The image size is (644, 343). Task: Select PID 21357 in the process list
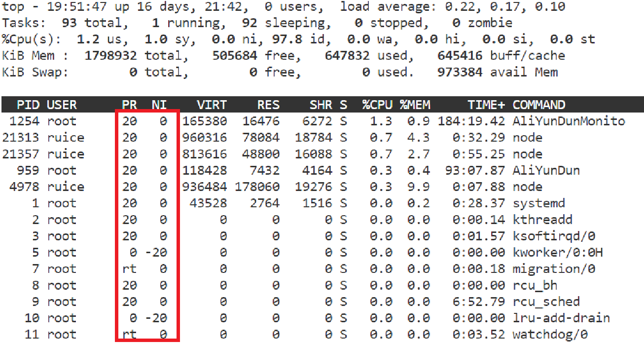21,154
